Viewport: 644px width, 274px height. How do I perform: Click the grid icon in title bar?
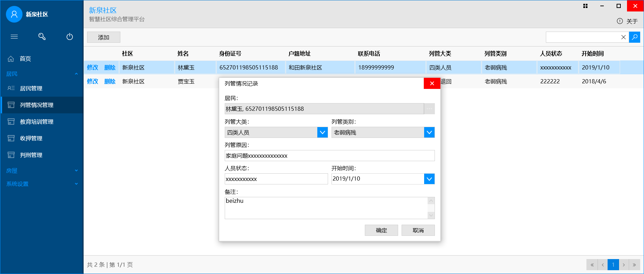pos(585,6)
